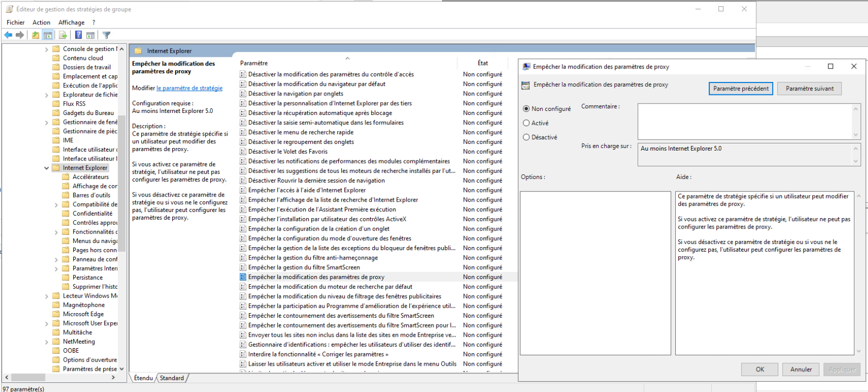Click the blue Back arrow in toolbar

point(8,35)
